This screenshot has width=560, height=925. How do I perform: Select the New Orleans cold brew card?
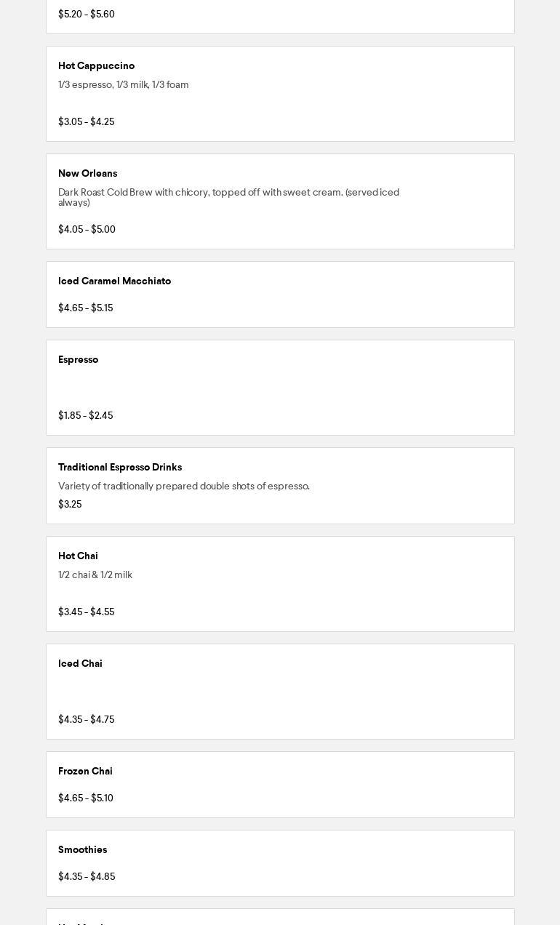(280, 201)
